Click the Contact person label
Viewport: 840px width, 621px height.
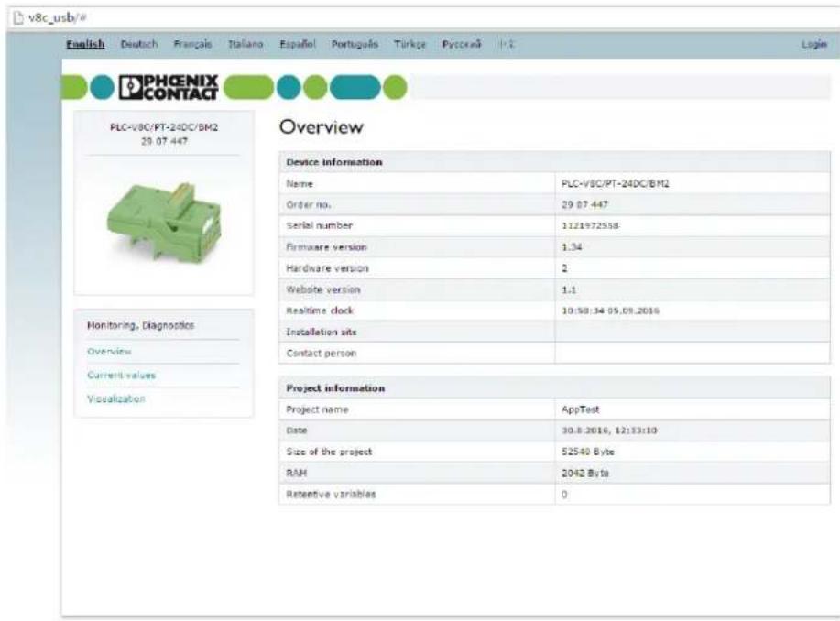point(322,353)
